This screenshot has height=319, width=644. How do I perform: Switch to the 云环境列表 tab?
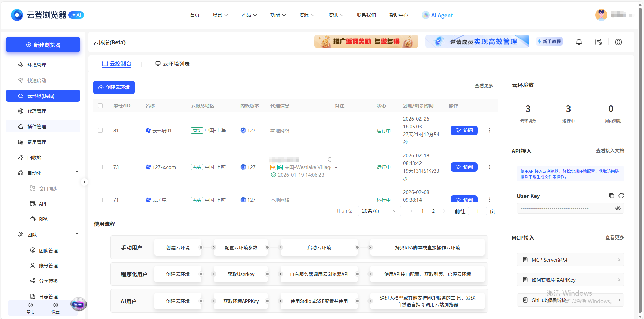click(x=172, y=63)
